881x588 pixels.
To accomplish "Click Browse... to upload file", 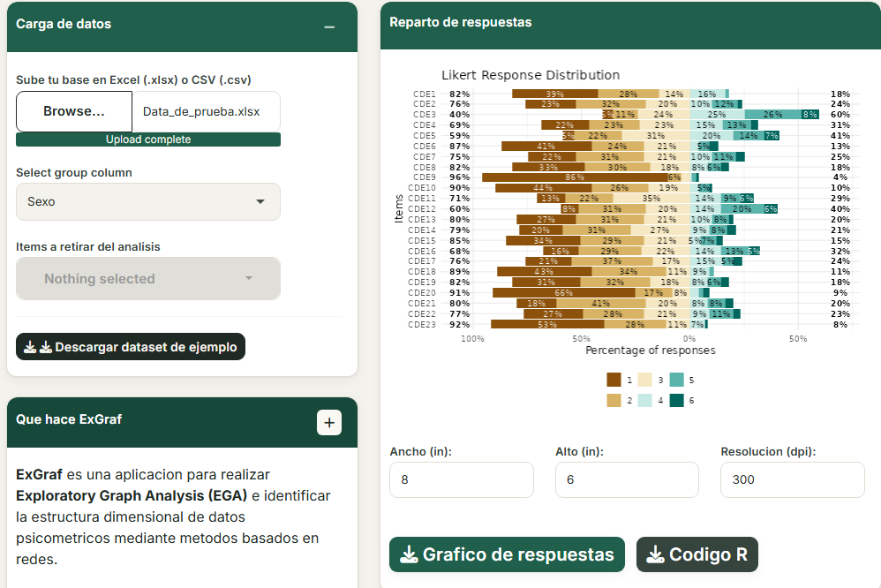I will pyautogui.click(x=74, y=111).
